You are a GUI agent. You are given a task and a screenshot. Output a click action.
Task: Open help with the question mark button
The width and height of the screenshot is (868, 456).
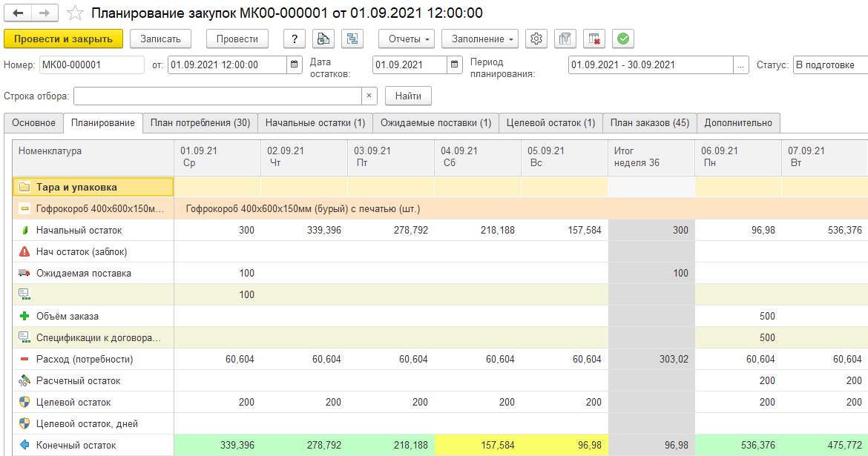click(295, 39)
